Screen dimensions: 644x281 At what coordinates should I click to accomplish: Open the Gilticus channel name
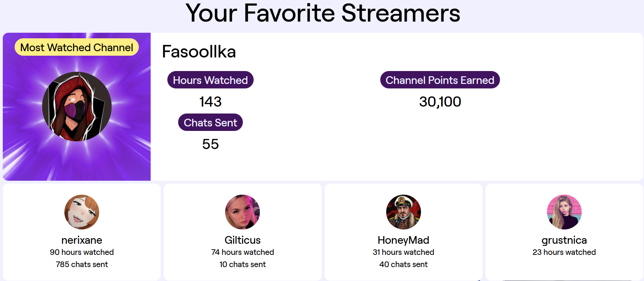point(243,240)
